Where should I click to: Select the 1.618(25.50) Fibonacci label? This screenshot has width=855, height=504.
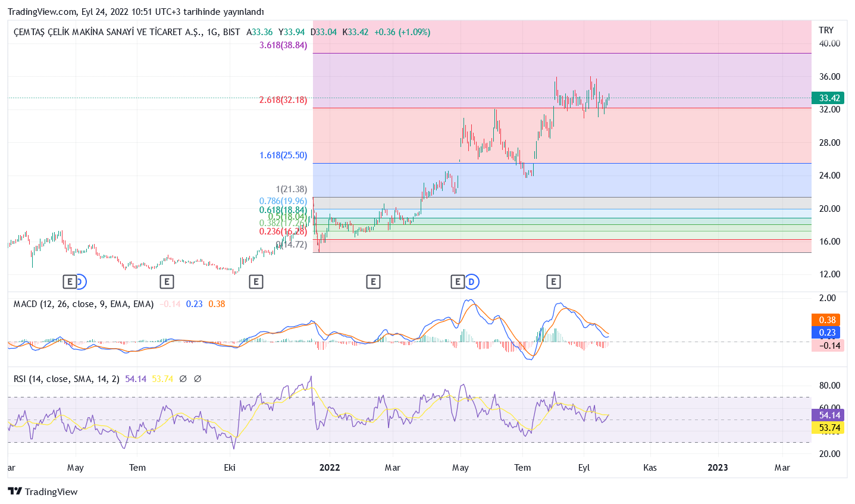283,155
